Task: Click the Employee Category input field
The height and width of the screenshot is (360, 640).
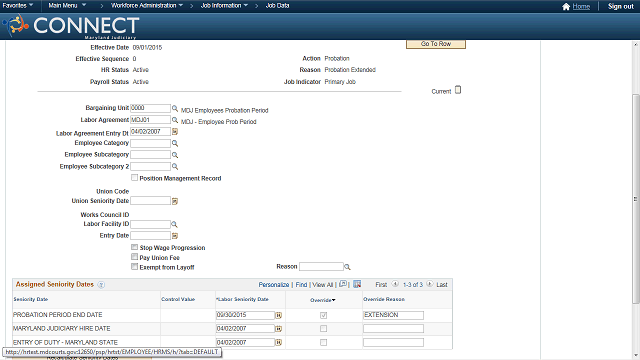Action: coord(150,143)
